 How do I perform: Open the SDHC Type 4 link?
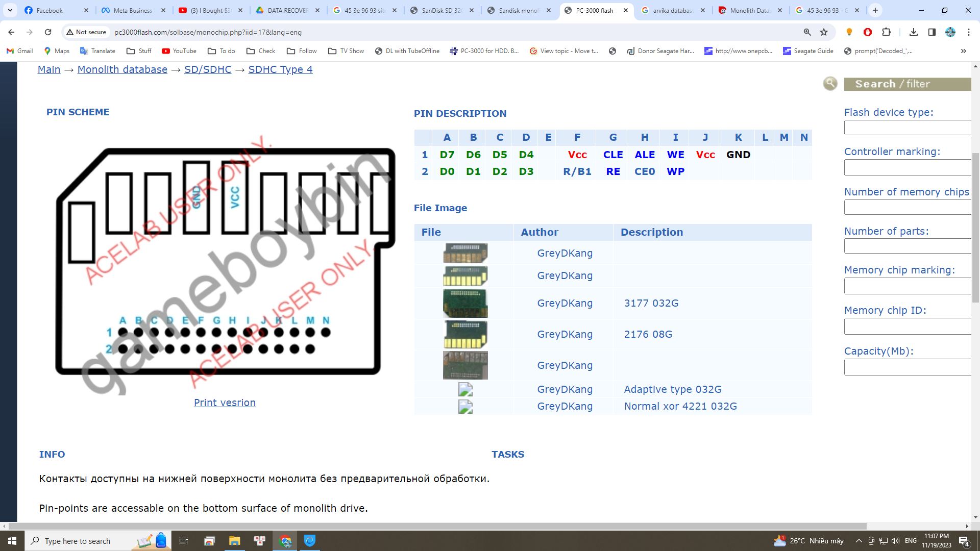(x=281, y=69)
